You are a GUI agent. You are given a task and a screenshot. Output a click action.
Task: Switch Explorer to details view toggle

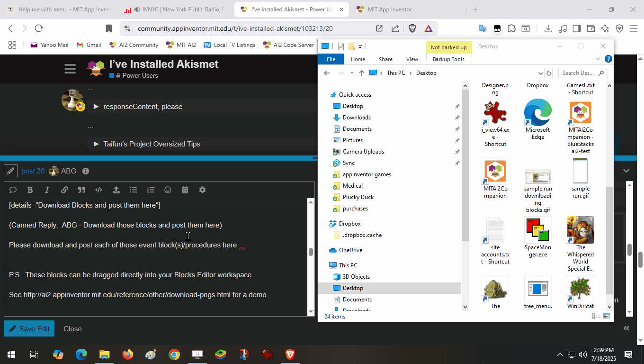click(x=597, y=316)
